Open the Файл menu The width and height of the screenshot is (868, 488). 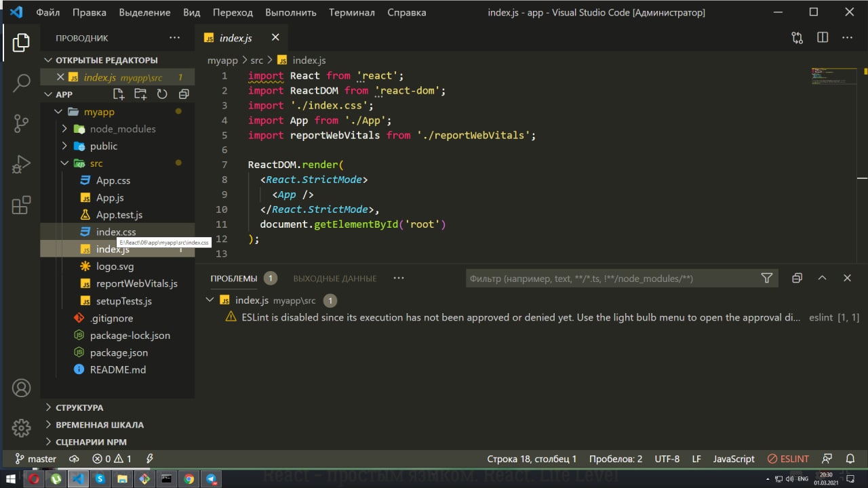click(47, 12)
